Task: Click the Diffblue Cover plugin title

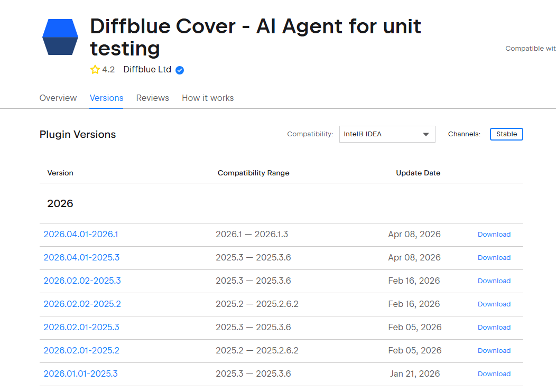Action: tap(255, 37)
